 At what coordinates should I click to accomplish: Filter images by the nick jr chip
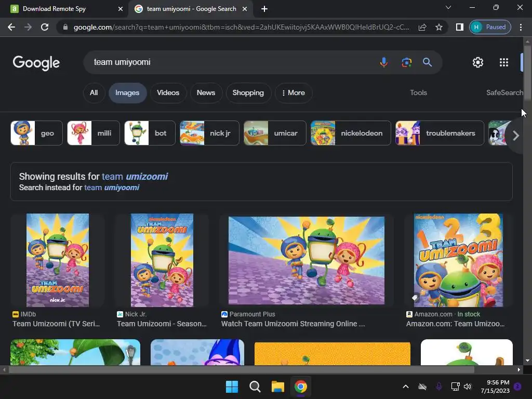[209, 133]
